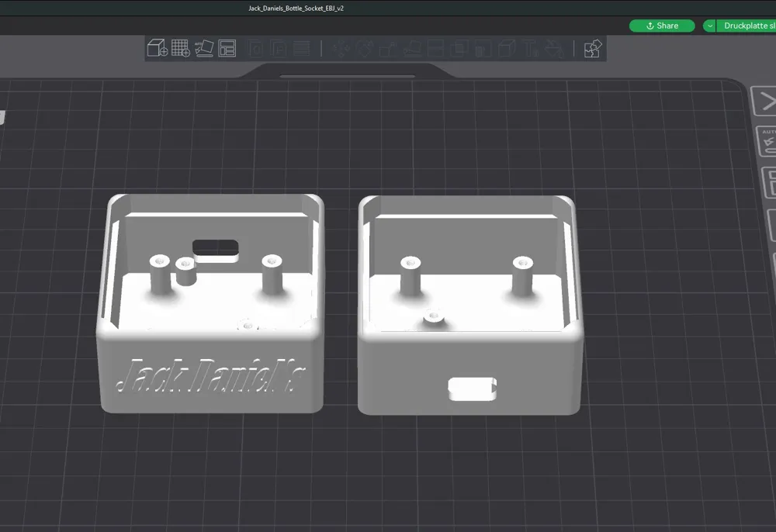Select the Rotate tool
The image size is (776, 532).
pos(365,48)
